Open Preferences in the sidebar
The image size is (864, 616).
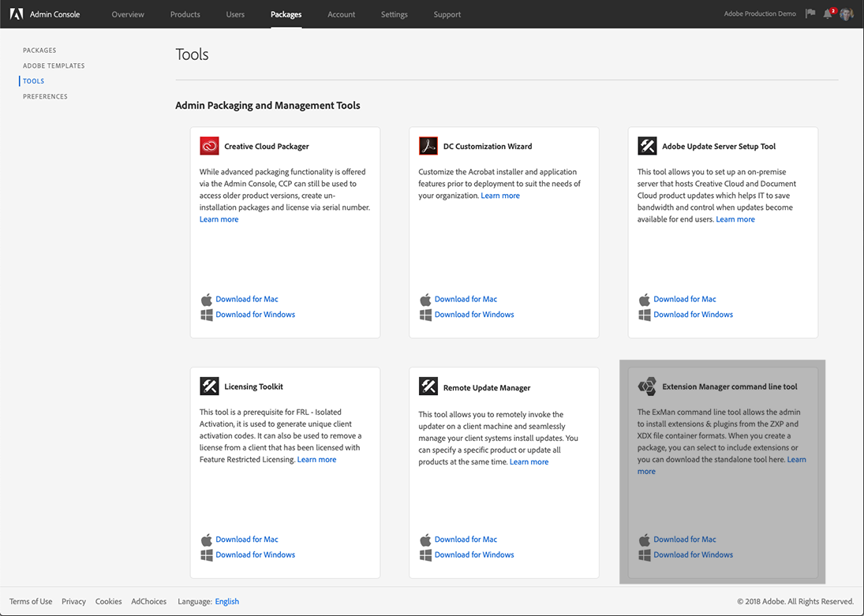[x=45, y=96]
